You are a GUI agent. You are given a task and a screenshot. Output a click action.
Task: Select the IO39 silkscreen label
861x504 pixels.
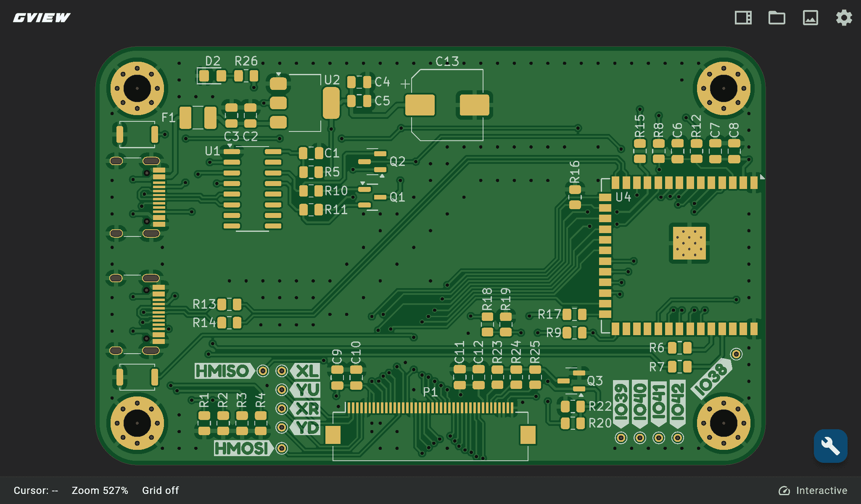[x=621, y=404]
